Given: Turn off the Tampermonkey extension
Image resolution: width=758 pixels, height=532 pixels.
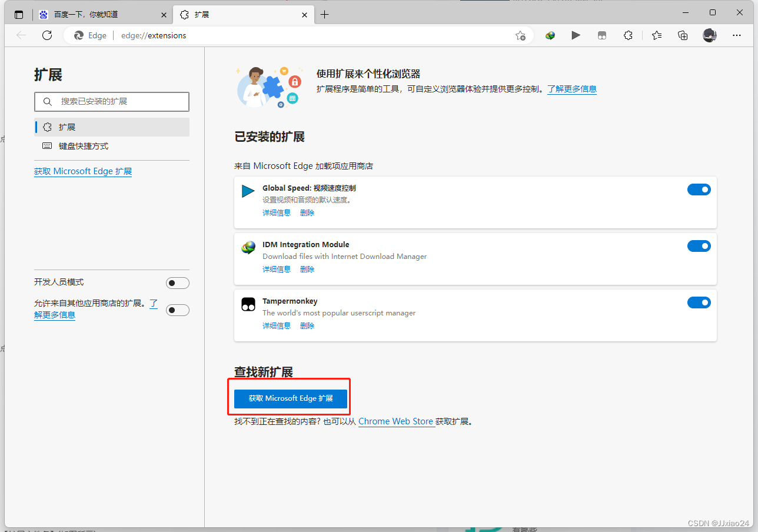Looking at the screenshot, I should (699, 302).
